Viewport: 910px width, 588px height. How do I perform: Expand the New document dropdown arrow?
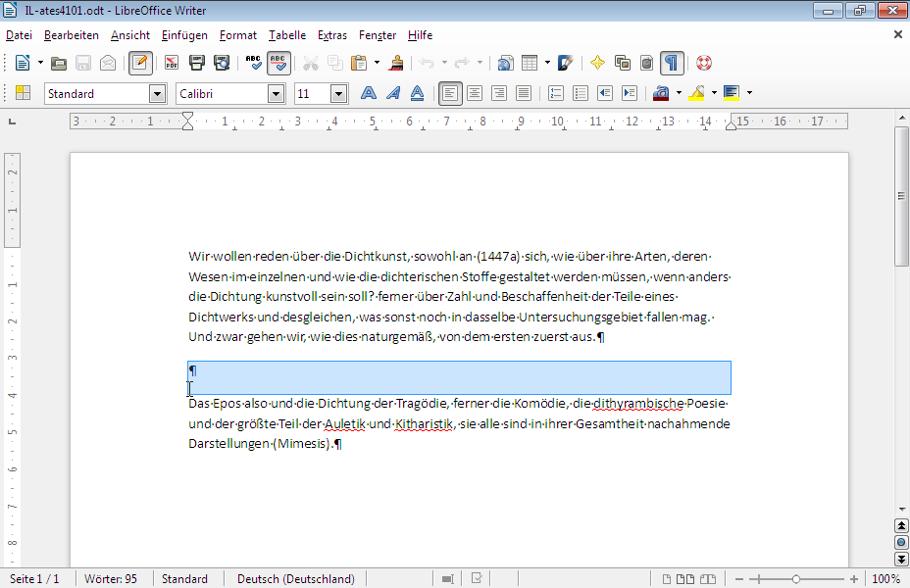(x=40, y=63)
